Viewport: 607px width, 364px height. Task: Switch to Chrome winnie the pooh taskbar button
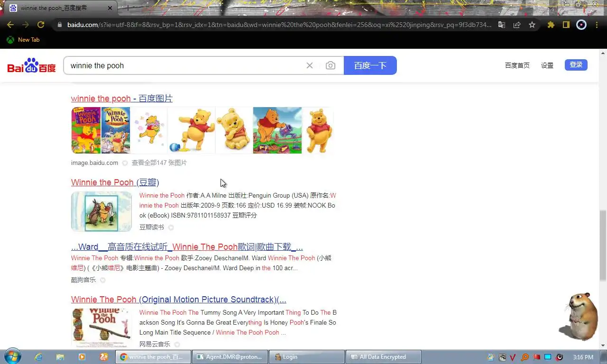(x=153, y=357)
